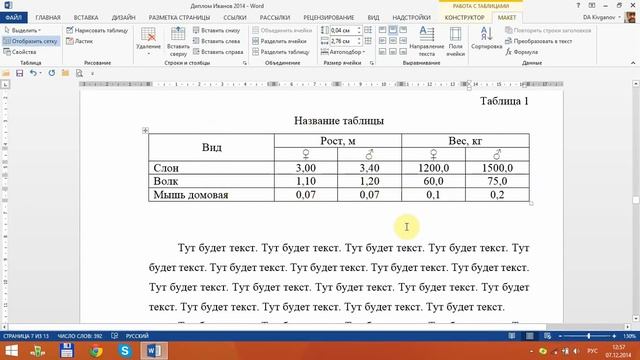Image resolution: width=640 pixels, height=360 pixels.
Task: Click the 150% zoom level
Action: pyautogui.click(x=629, y=336)
